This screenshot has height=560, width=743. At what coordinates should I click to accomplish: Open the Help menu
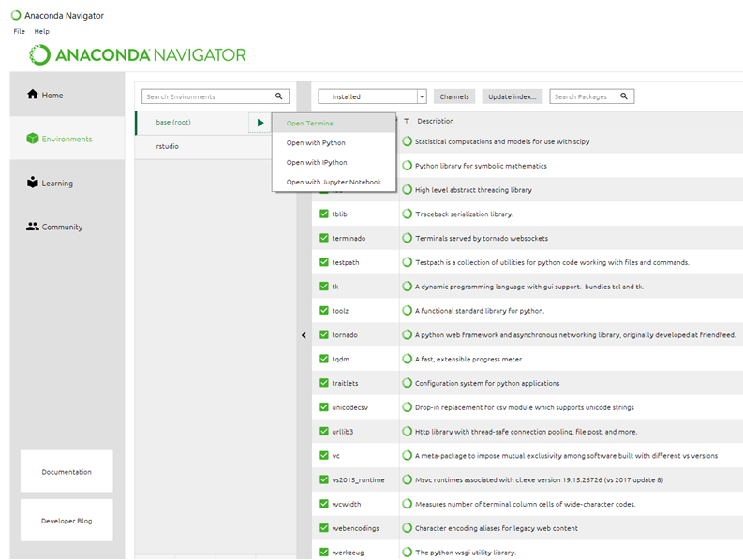pos(42,31)
